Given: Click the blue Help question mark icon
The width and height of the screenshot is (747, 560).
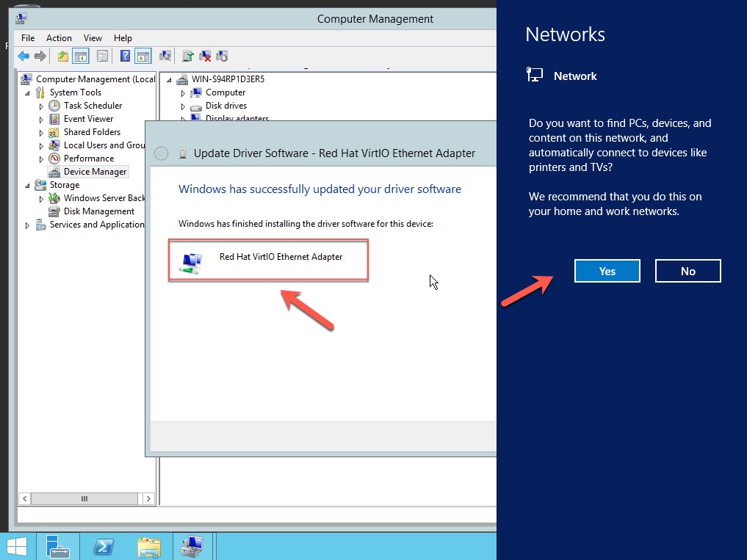Looking at the screenshot, I should pyautogui.click(x=125, y=57).
